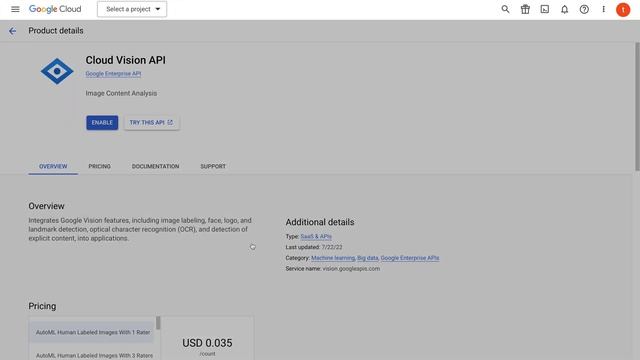The image size is (640, 360).
Task: Click the Cloud Vision API logo
Action: (57, 71)
